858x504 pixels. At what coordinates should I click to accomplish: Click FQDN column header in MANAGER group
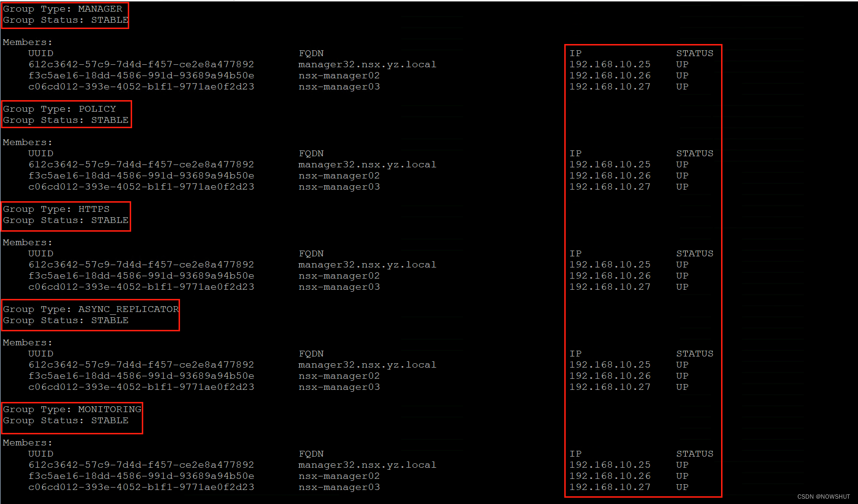click(311, 53)
